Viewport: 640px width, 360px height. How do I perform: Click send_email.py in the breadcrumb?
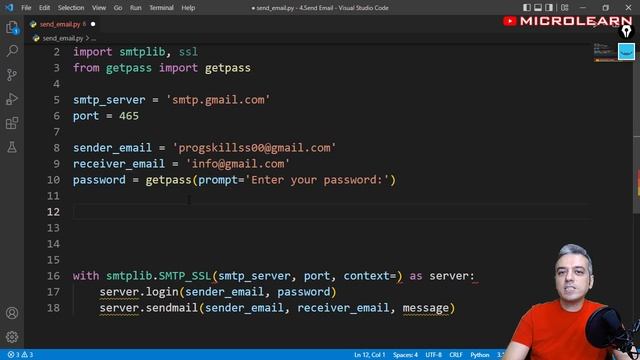(x=62, y=38)
